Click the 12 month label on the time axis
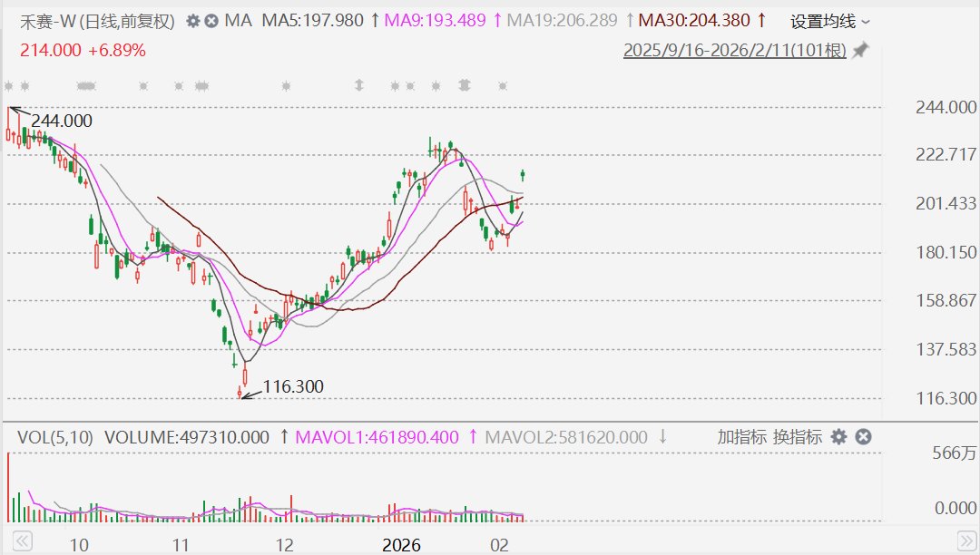The height and width of the screenshot is (555, 980). click(x=284, y=545)
